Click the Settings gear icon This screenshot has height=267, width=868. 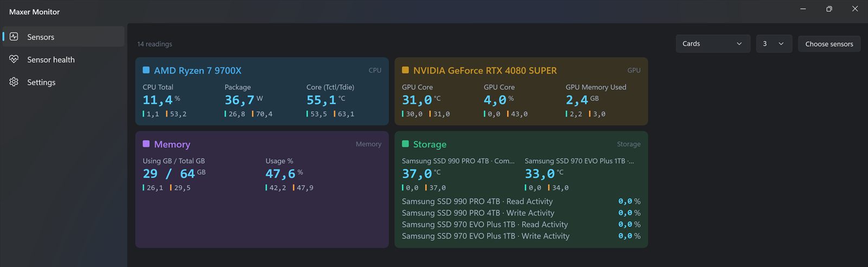[14, 82]
